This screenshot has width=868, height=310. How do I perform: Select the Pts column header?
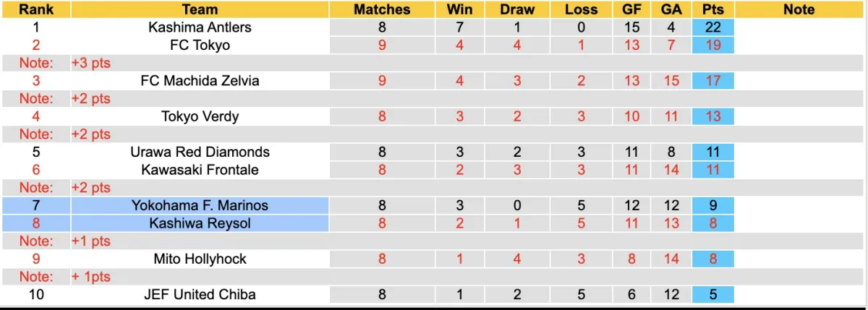coord(712,9)
